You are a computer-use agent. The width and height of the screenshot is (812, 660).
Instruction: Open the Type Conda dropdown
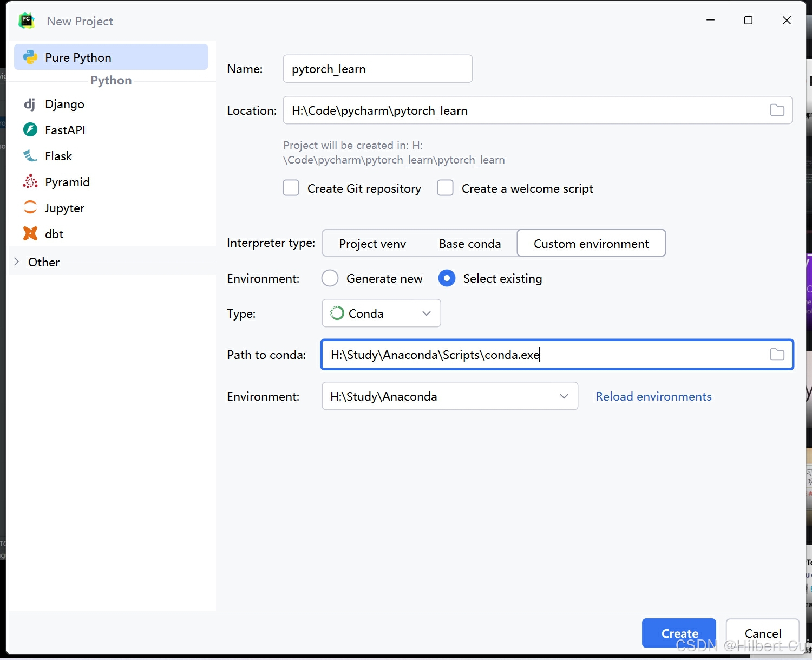[x=381, y=313]
